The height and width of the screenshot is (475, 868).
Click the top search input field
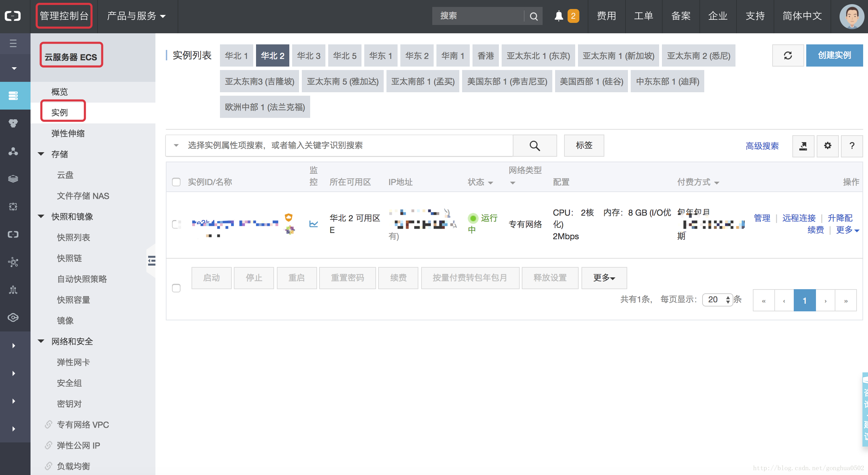[478, 16]
